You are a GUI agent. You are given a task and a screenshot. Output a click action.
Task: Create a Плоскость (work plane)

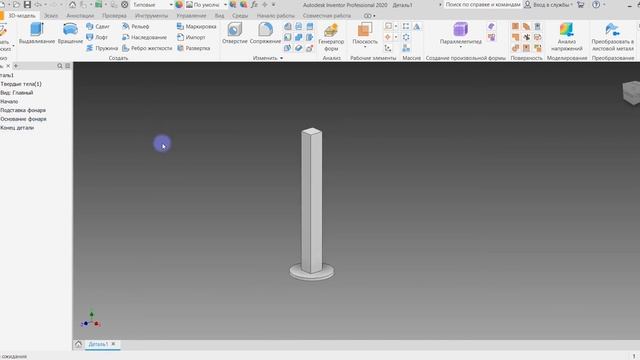(365, 33)
